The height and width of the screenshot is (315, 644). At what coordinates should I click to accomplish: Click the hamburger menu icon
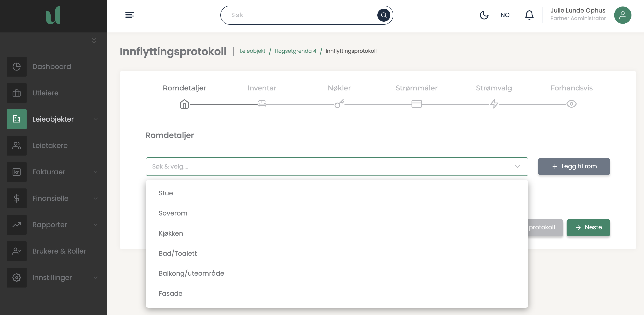(x=130, y=15)
